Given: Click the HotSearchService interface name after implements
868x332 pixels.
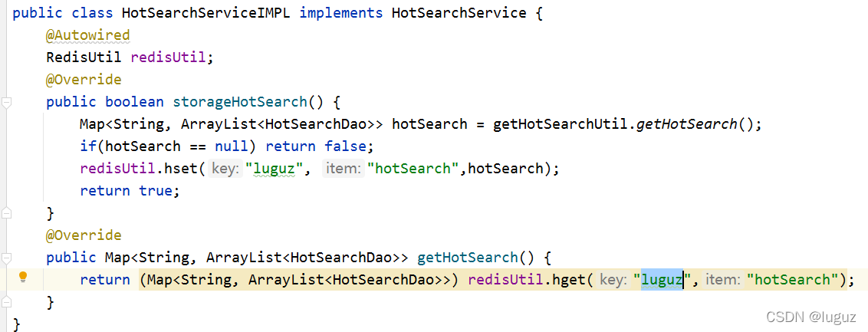Looking at the screenshot, I should pyautogui.click(x=459, y=13).
